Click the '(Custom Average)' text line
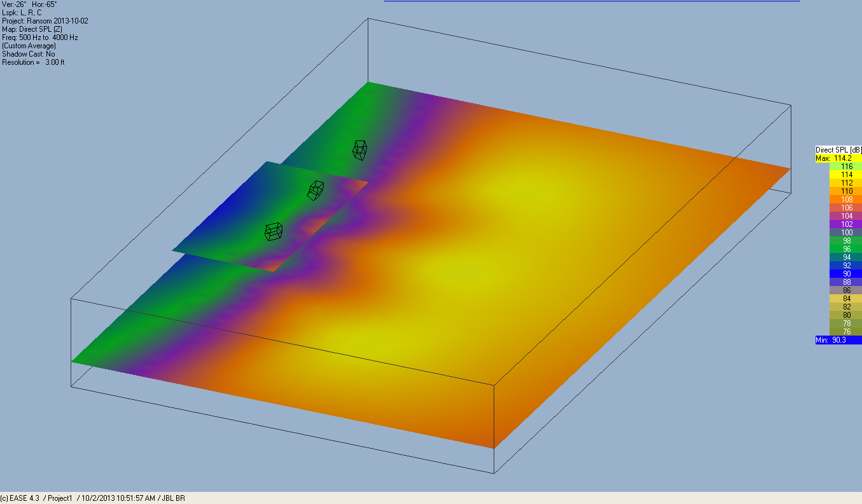 pyautogui.click(x=29, y=46)
